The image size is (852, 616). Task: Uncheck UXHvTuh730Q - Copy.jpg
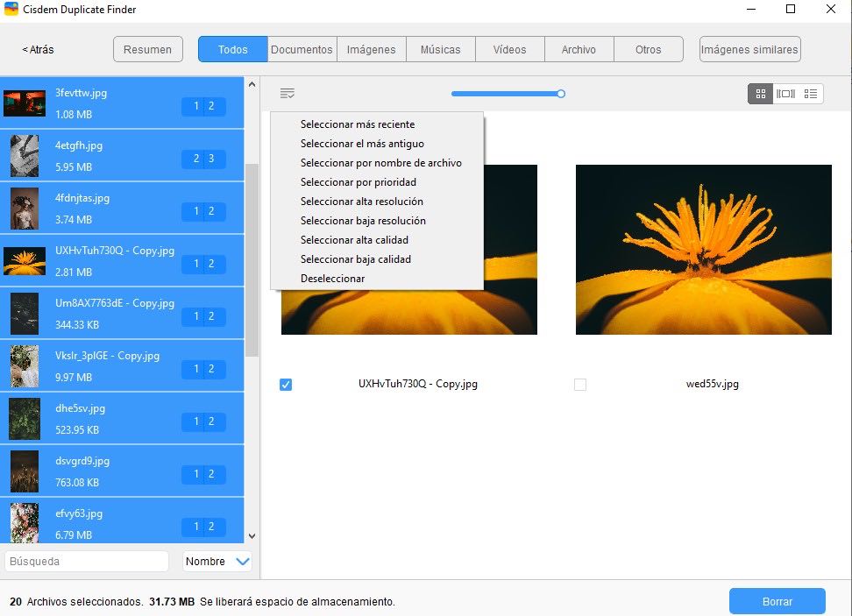285,384
